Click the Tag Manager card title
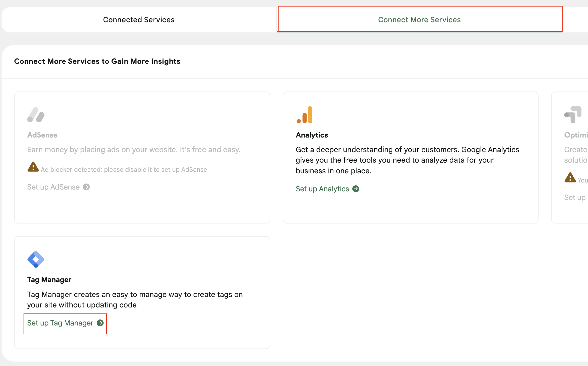Image resolution: width=588 pixels, height=366 pixels. [x=49, y=279]
